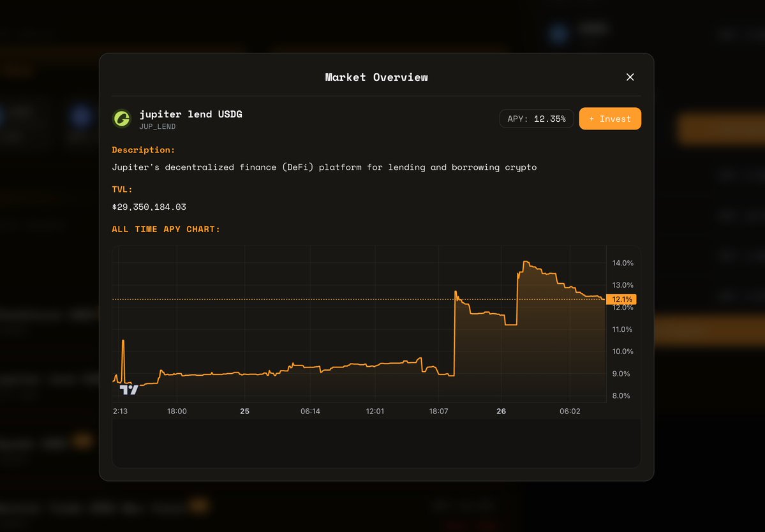
Task: Click the TradingView logo on the chart
Action: click(x=129, y=390)
